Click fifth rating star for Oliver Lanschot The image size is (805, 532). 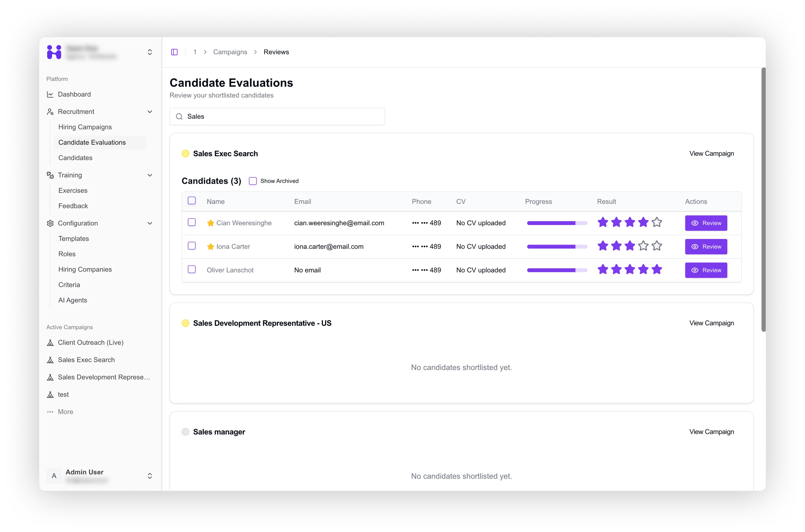click(657, 269)
